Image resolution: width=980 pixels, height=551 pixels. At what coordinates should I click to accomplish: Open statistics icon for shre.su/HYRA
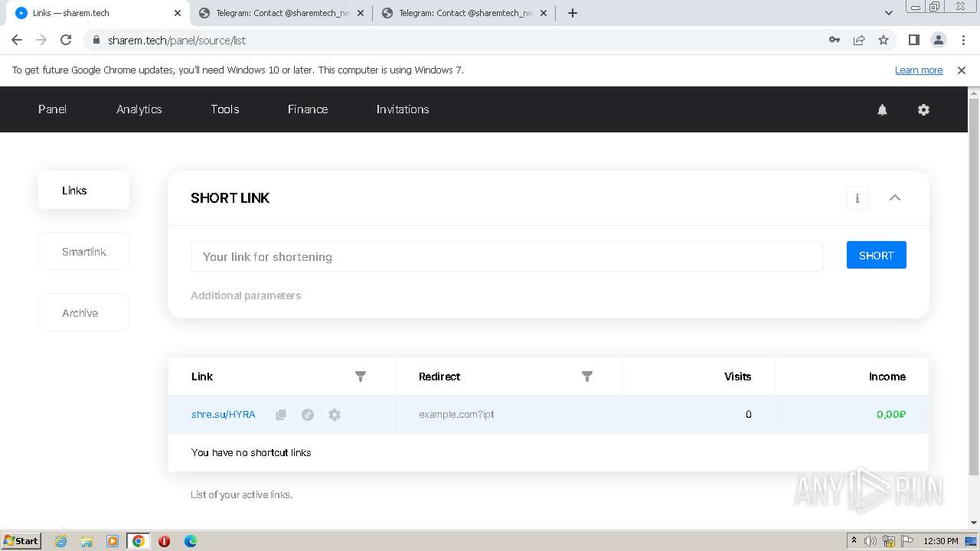[x=308, y=415]
